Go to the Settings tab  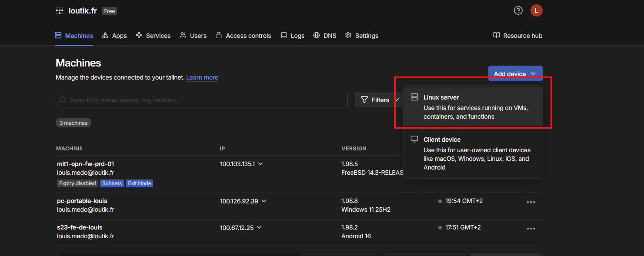point(362,36)
